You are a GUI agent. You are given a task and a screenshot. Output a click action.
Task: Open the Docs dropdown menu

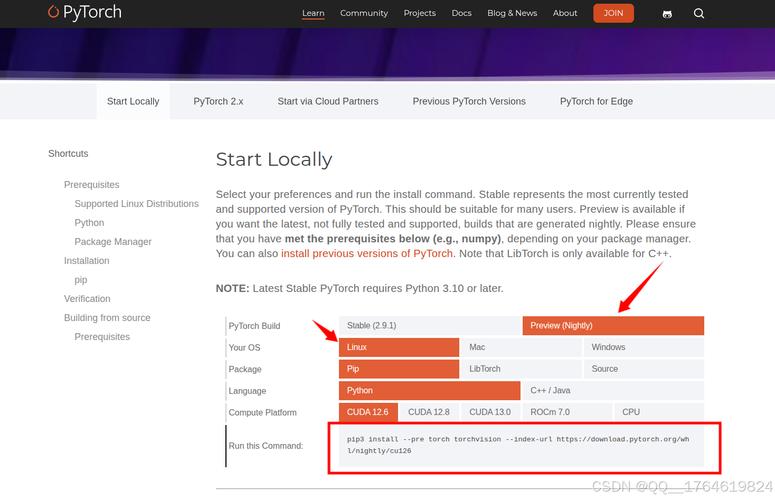point(461,13)
